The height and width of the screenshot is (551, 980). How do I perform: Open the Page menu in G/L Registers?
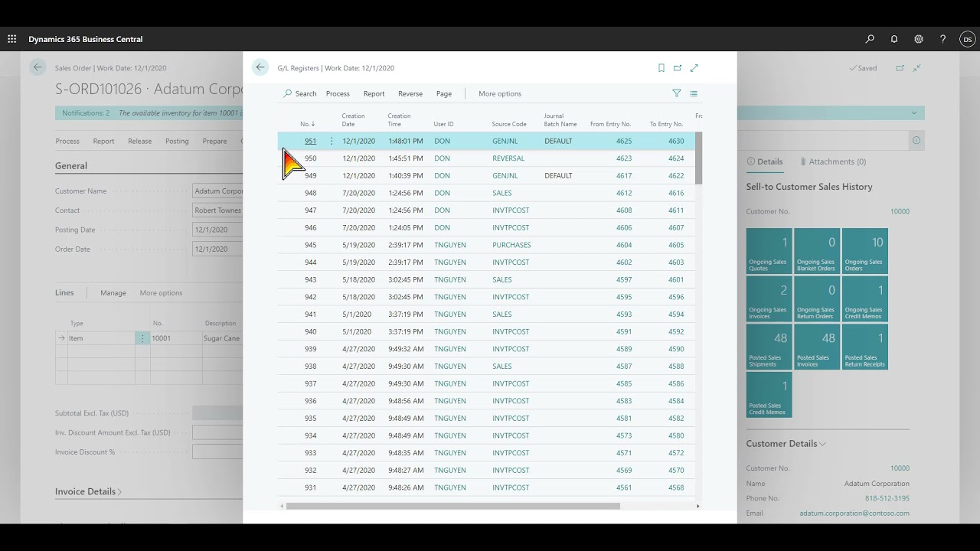[x=444, y=93]
